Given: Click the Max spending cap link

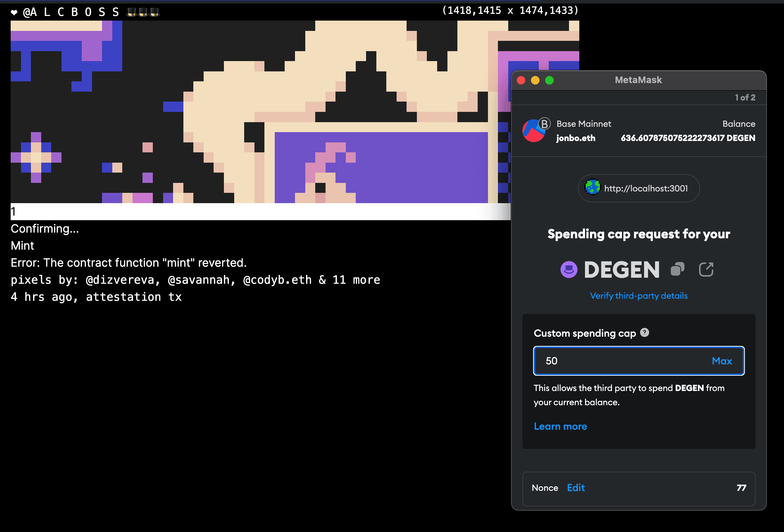Looking at the screenshot, I should pos(721,361).
